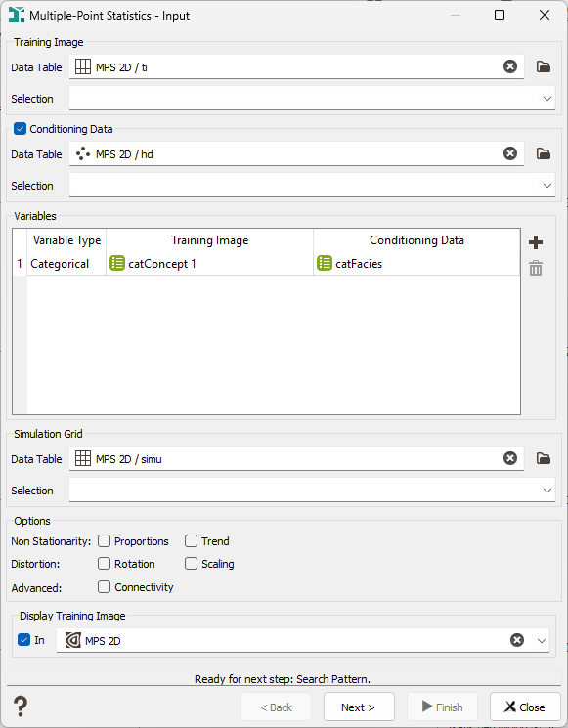Viewport: 568px width, 728px height.
Task: Clear the Simulation Grid data table field
Action: click(x=510, y=458)
